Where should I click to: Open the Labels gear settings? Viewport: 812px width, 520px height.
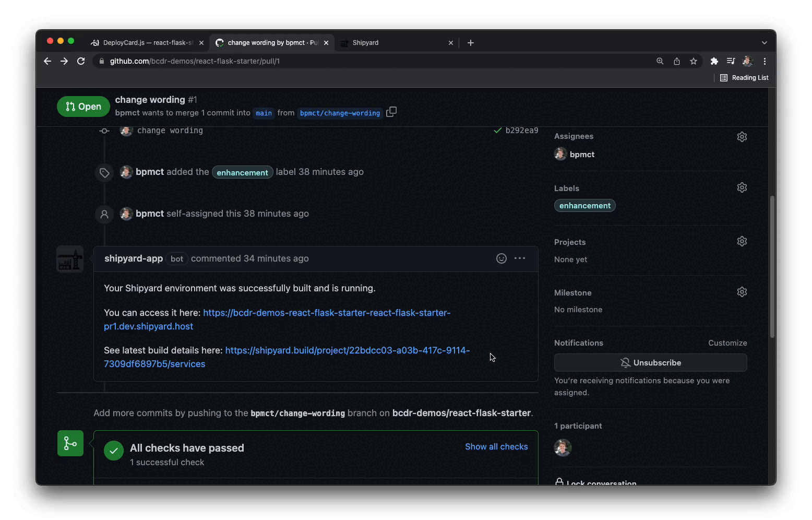coord(742,187)
